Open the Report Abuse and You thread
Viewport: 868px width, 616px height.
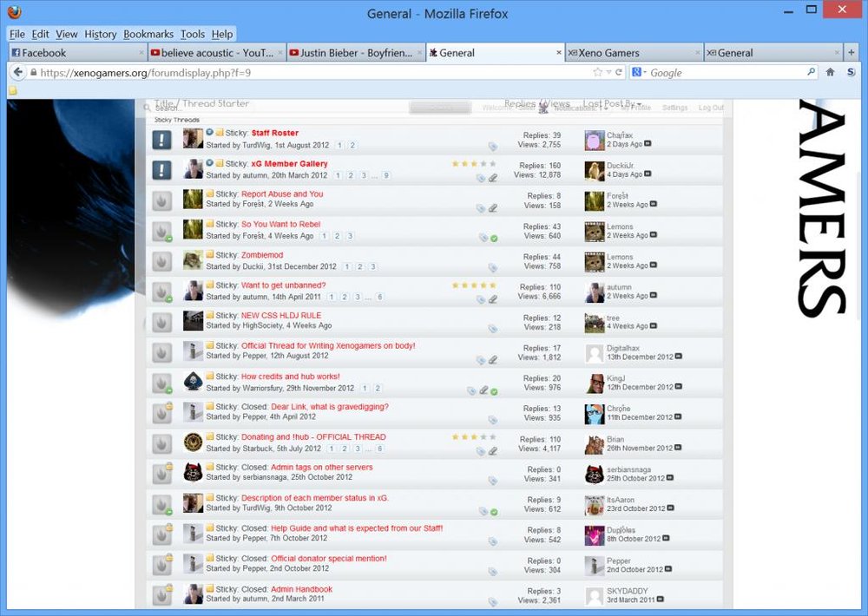point(282,193)
